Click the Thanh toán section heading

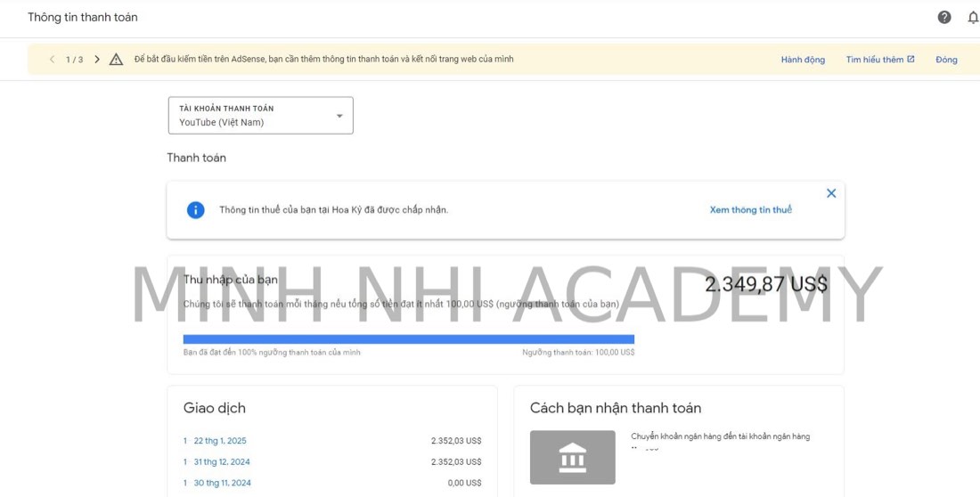(196, 158)
